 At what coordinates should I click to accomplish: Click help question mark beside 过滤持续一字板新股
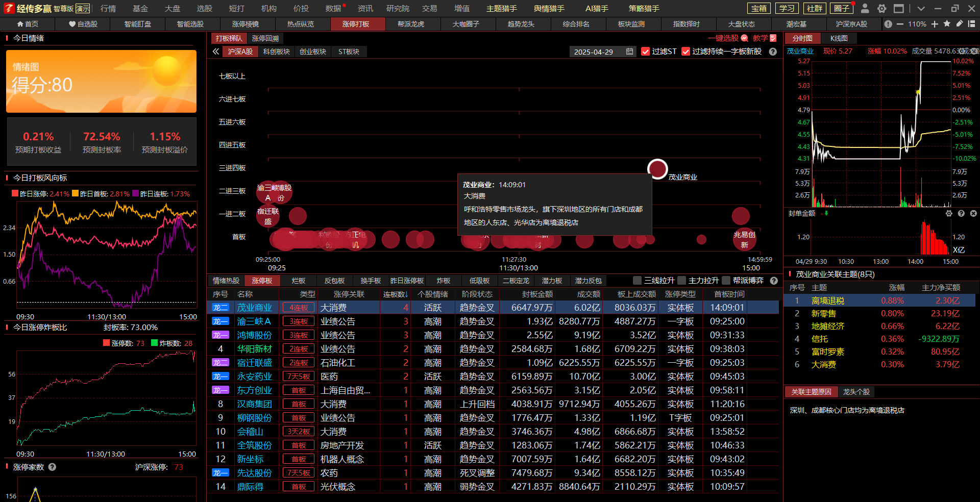(x=773, y=52)
